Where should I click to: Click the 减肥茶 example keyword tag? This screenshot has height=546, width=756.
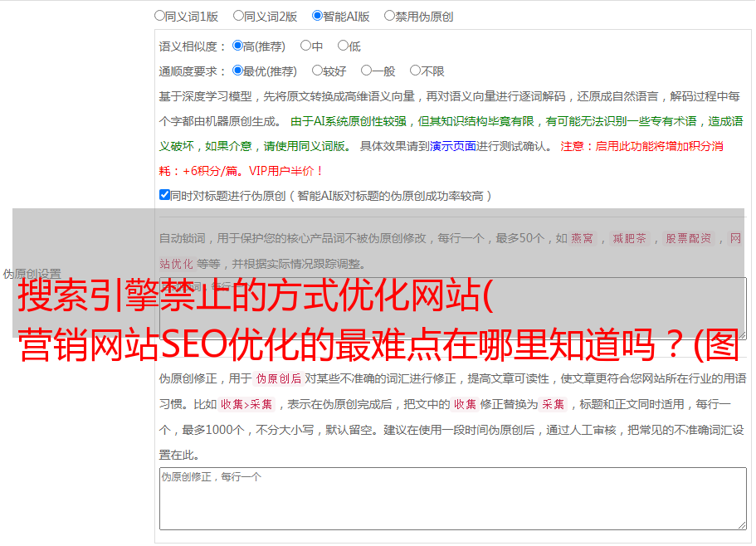629,238
